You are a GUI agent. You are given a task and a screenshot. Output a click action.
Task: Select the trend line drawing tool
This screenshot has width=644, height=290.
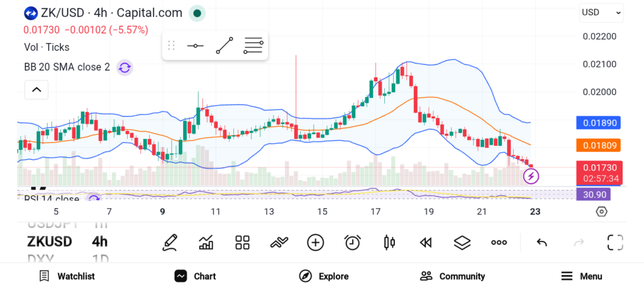click(x=224, y=45)
